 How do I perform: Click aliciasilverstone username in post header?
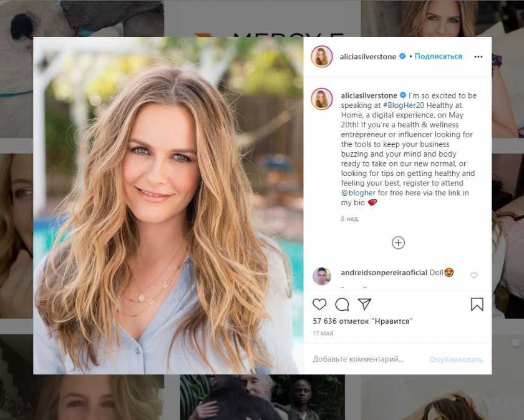tap(367, 57)
